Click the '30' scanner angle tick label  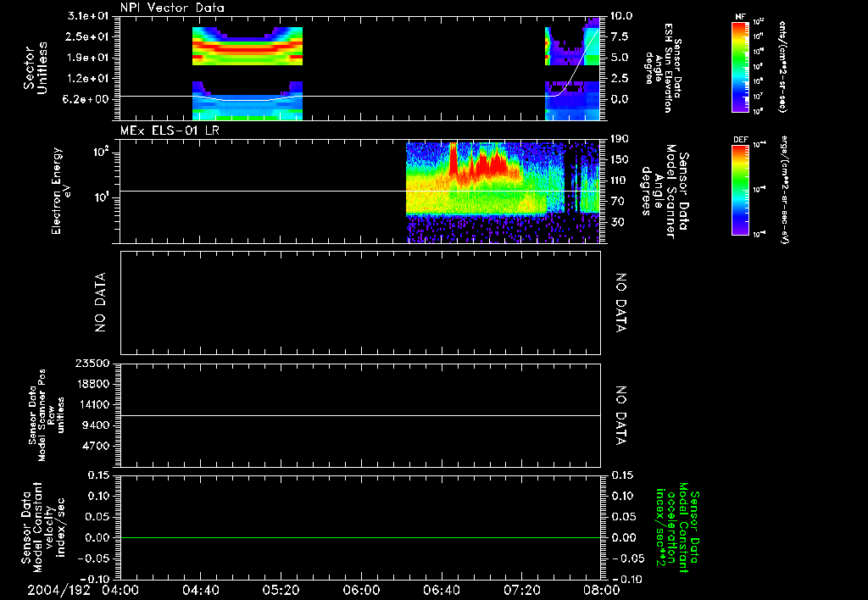click(617, 222)
